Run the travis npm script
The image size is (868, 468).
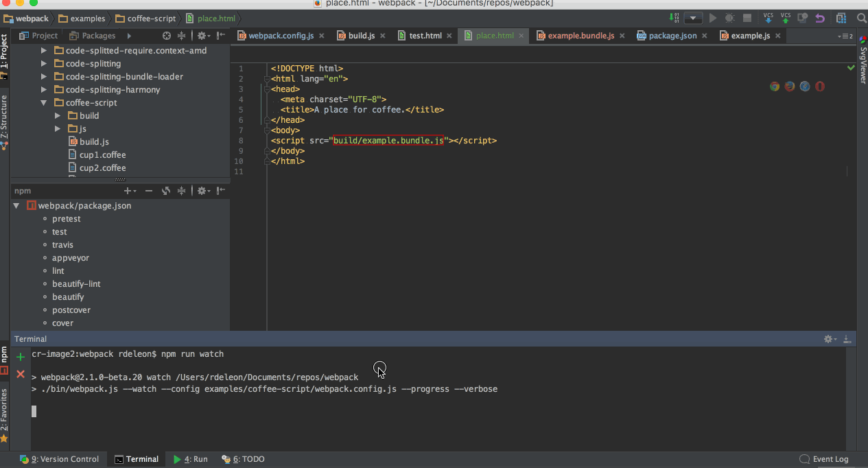(x=62, y=244)
